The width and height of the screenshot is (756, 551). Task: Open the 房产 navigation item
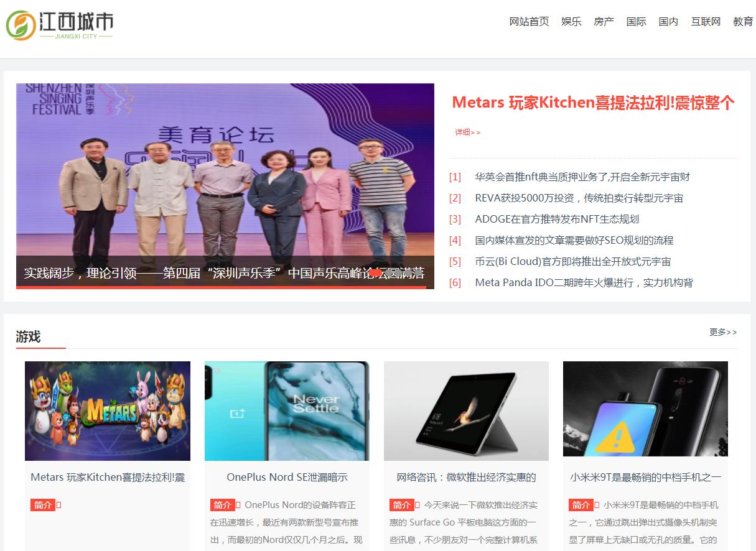[604, 22]
